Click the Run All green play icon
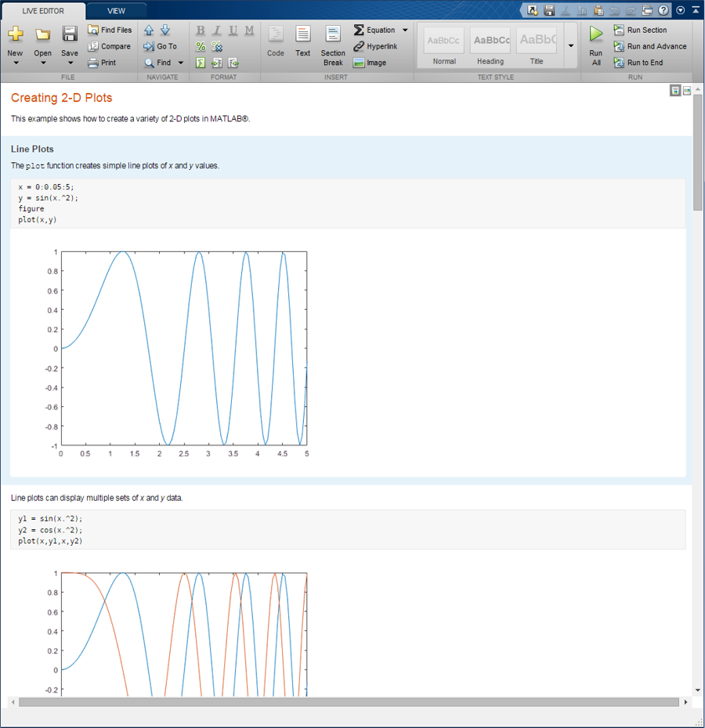This screenshot has width=705, height=728. click(596, 35)
